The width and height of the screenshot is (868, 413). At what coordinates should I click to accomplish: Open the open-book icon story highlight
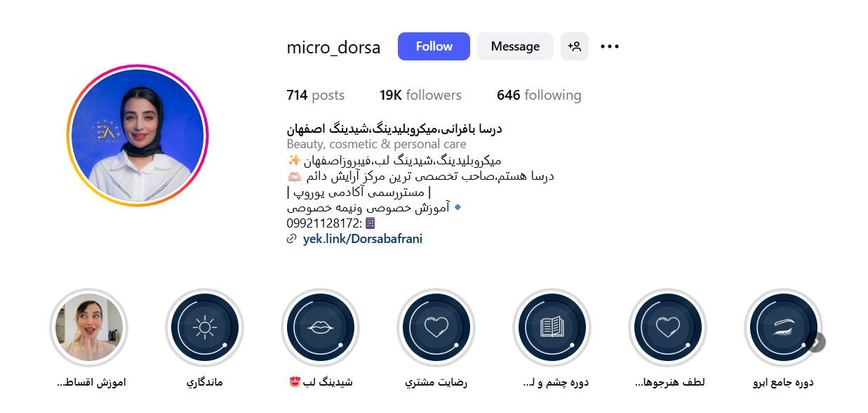[x=552, y=328]
